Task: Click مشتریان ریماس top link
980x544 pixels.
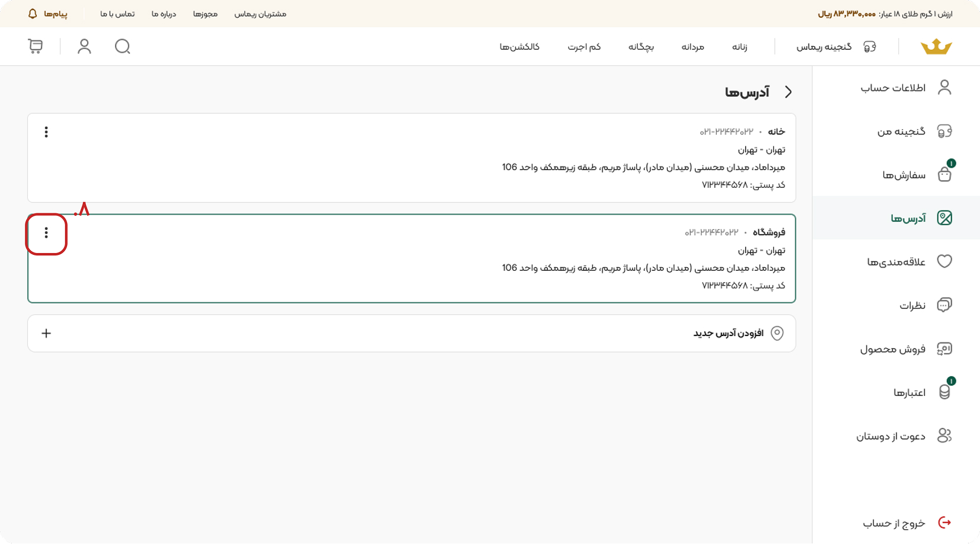Action: tap(260, 14)
